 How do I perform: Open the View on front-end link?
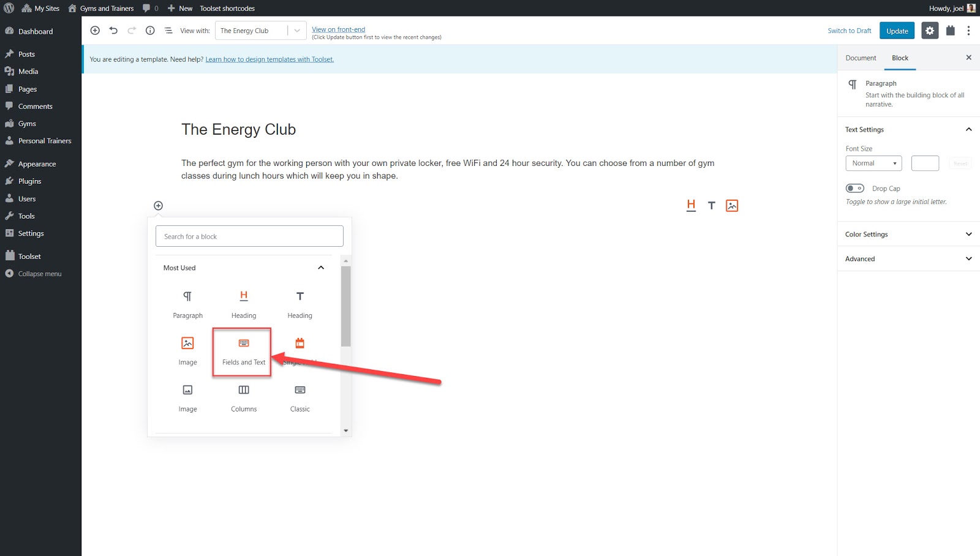(338, 29)
